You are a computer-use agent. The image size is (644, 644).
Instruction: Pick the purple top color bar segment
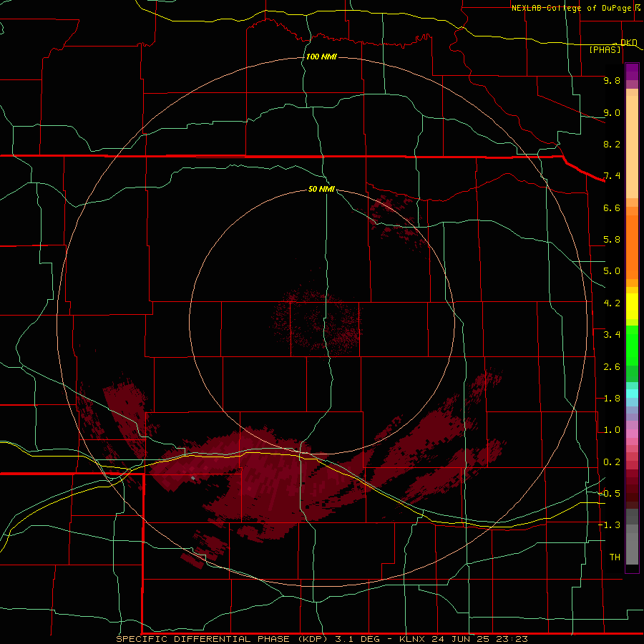(632, 72)
